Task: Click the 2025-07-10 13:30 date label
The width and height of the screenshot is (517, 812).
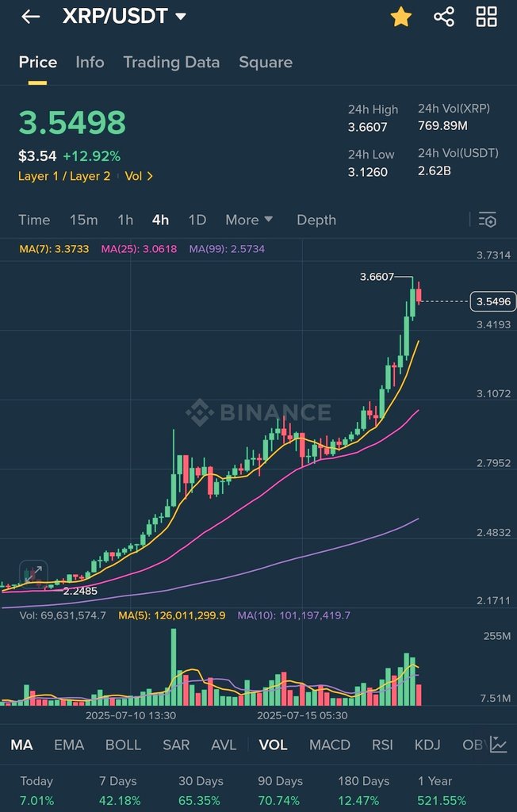Action: coord(131,716)
